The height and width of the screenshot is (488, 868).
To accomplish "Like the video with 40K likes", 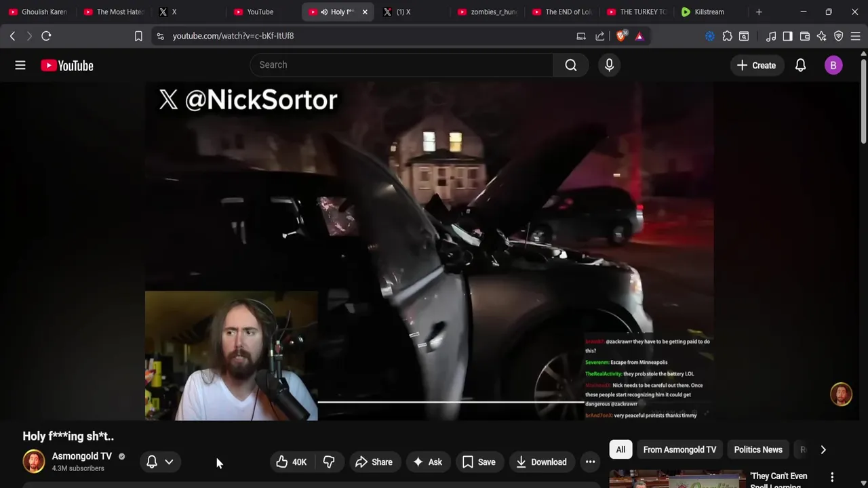I will point(291,462).
